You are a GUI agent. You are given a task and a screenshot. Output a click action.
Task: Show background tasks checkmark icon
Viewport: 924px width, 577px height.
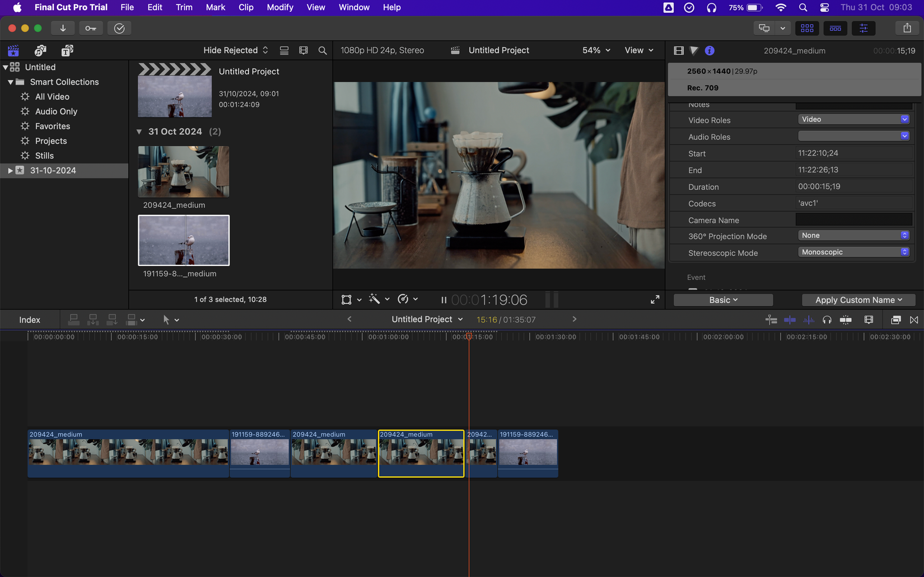119,28
